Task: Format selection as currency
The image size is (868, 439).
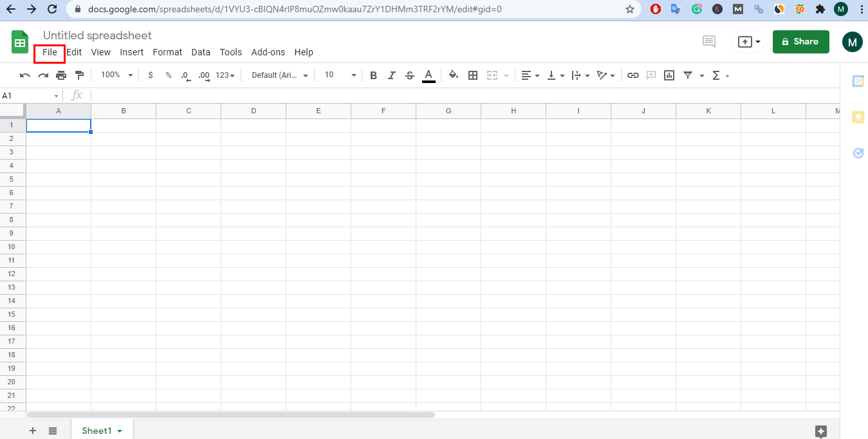Action: (x=151, y=75)
